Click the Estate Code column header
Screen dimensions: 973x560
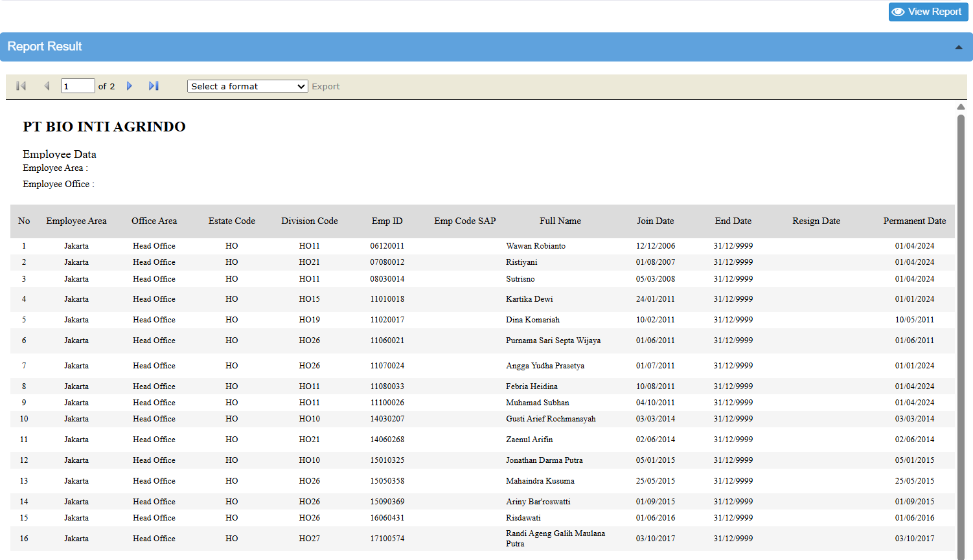tap(232, 221)
